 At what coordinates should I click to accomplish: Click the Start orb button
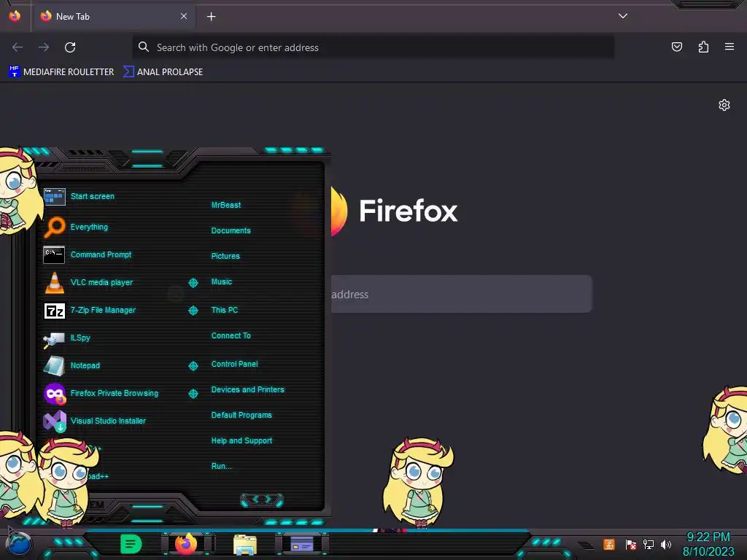(x=19, y=544)
